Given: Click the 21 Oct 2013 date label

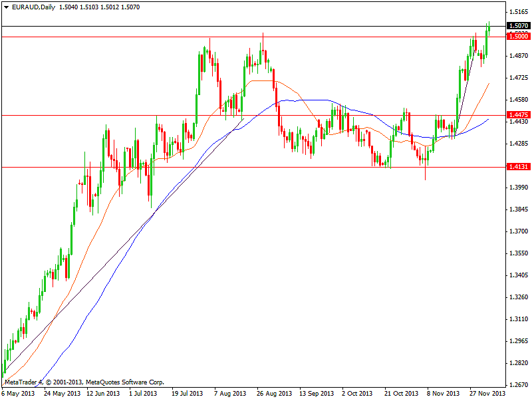Looking at the screenshot, I should [x=402, y=393].
